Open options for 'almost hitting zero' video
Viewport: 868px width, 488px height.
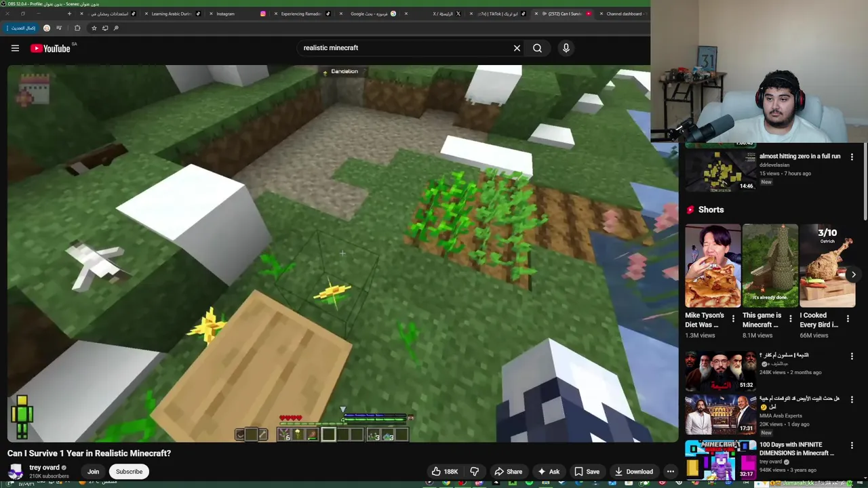[852, 157]
